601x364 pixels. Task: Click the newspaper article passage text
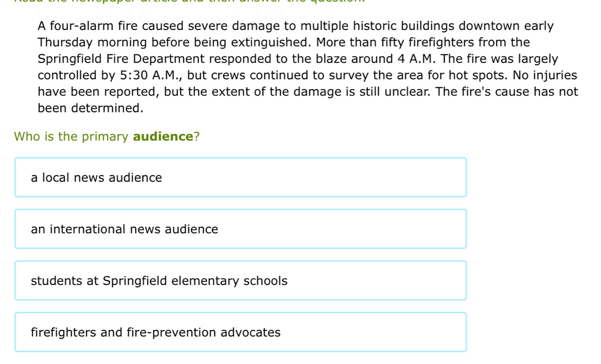coord(308,67)
